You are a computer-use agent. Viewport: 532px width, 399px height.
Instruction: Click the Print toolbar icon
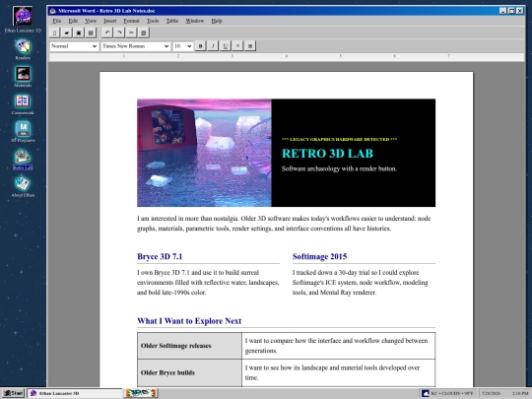(91, 33)
